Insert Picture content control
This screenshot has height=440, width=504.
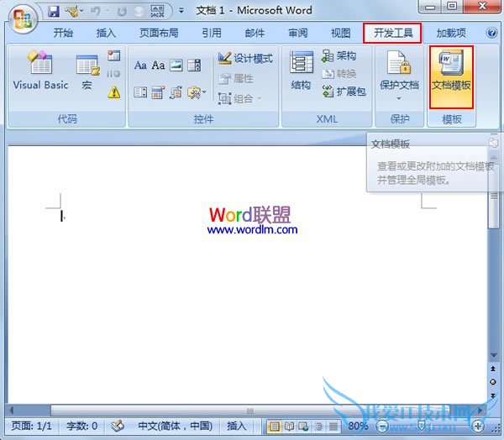(176, 65)
